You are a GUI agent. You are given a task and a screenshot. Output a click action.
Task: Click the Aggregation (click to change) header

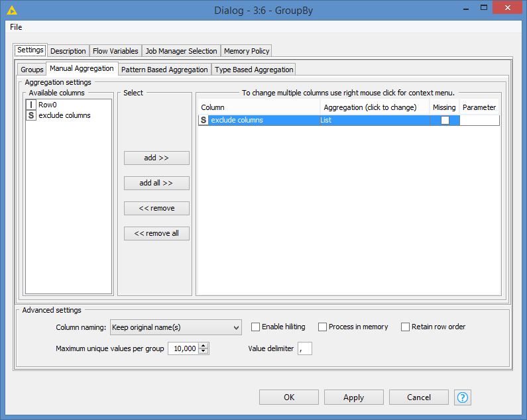375,107
